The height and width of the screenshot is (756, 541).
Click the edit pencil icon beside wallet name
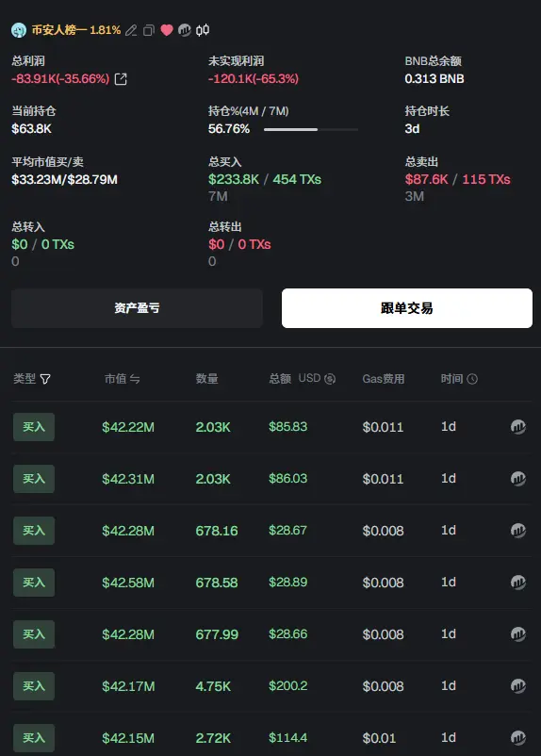pos(131,30)
